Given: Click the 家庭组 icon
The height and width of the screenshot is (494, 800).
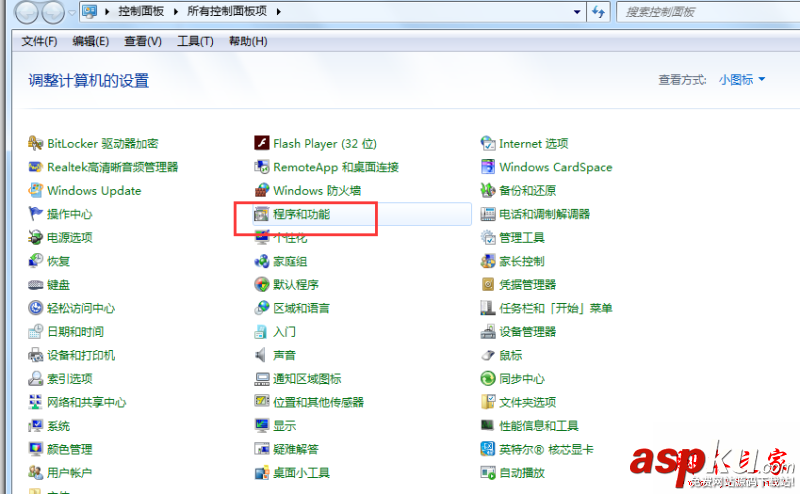Looking at the screenshot, I should 262,261.
